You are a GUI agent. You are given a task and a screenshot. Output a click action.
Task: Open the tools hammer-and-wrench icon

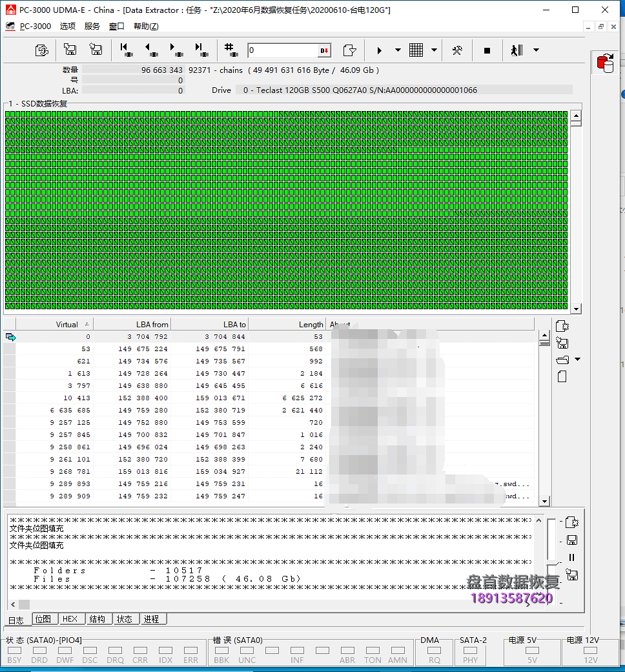(457, 50)
